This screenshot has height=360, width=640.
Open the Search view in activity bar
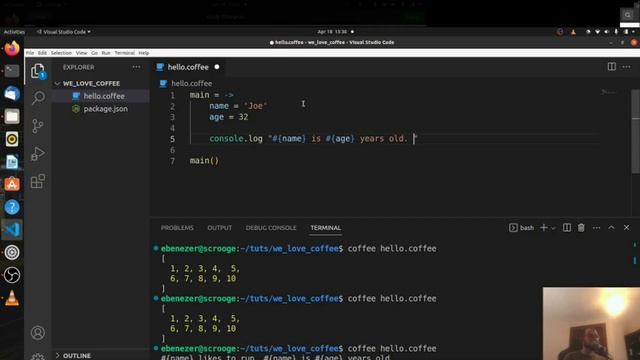38,98
